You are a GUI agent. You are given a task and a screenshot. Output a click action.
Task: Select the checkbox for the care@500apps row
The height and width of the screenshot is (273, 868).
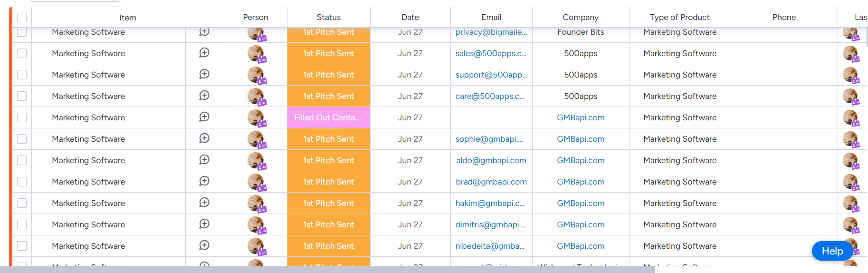click(x=22, y=96)
